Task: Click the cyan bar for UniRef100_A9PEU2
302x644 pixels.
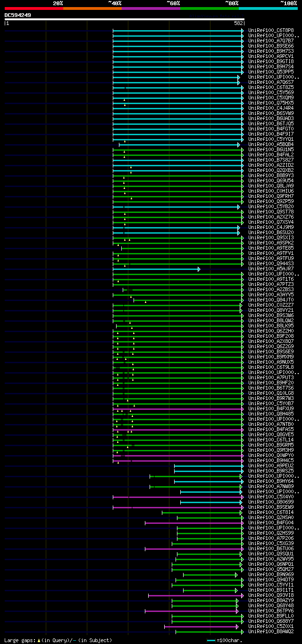Action: (x=209, y=466)
